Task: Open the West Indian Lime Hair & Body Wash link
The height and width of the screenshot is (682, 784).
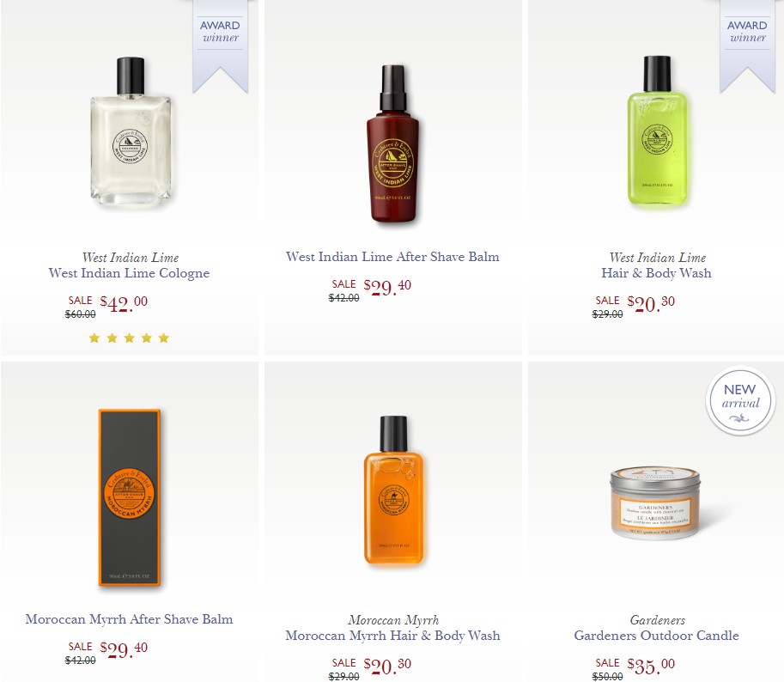Action: [x=657, y=273]
